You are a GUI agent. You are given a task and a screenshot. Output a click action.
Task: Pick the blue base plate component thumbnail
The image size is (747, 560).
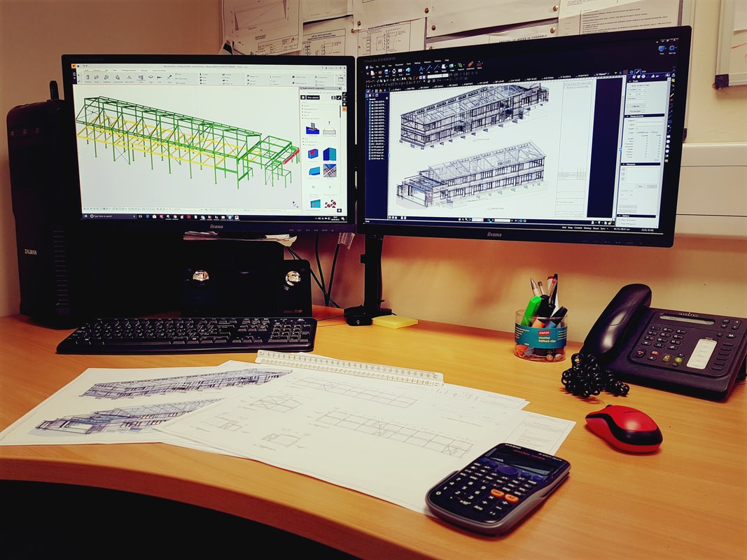tap(312, 129)
